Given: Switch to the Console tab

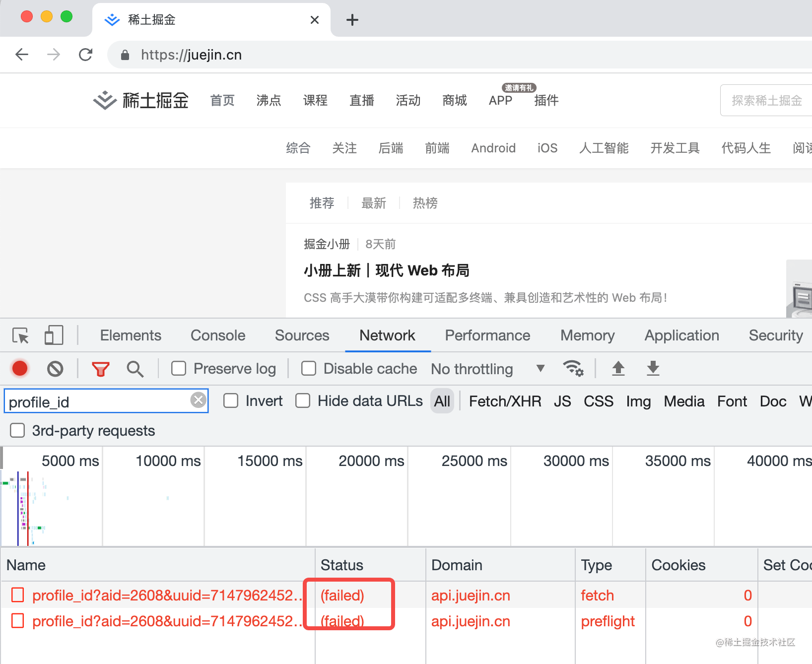Looking at the screenshot, I should point(218,335).
